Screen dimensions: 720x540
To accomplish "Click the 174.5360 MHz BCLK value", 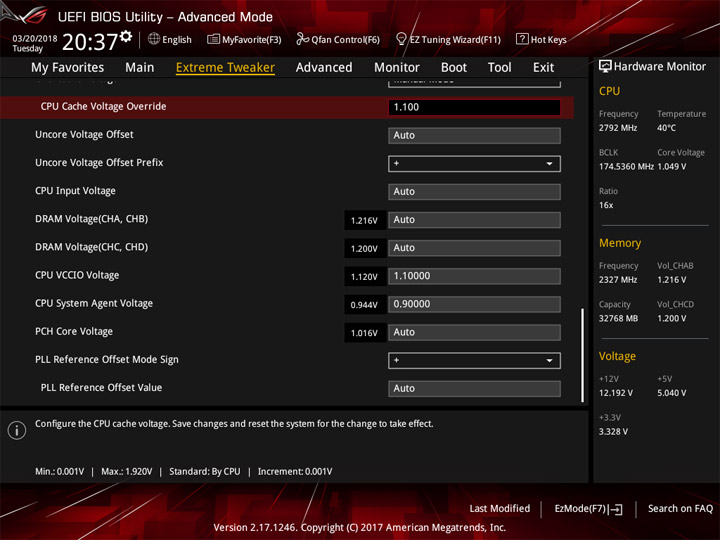I will [x=626, y=166].
